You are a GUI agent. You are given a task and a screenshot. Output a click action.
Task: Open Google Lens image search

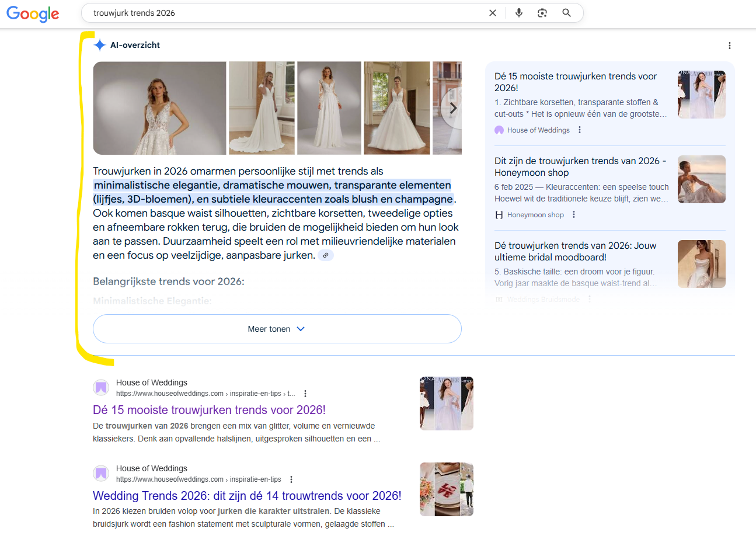[542, 13]
